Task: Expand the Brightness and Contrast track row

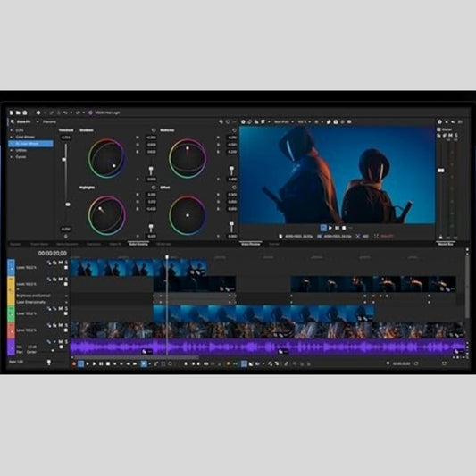Action: [x=66, y=296]
